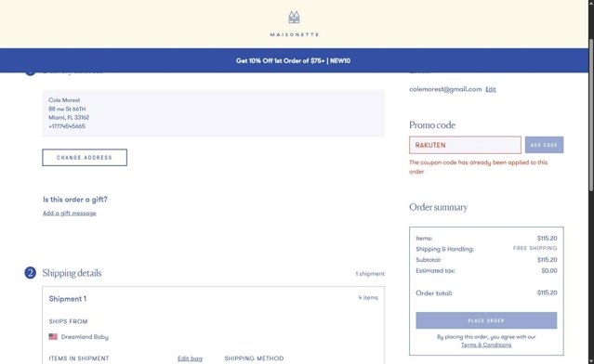594x364 pixels.
Task: Click the colemorest@gmail.com email text
Action: coord(445,89)
